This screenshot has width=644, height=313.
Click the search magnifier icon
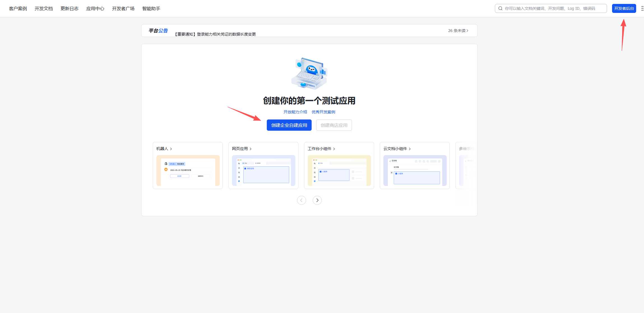500,8
